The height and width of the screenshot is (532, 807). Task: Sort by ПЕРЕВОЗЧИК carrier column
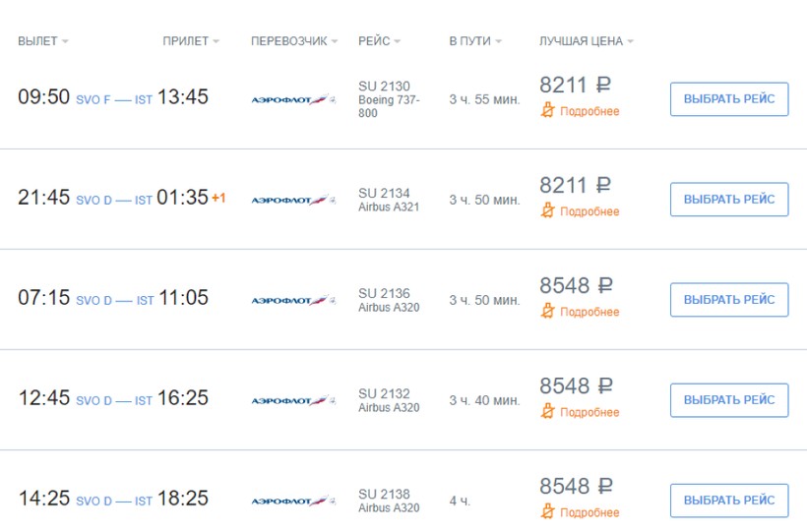(x=294, y=41)
